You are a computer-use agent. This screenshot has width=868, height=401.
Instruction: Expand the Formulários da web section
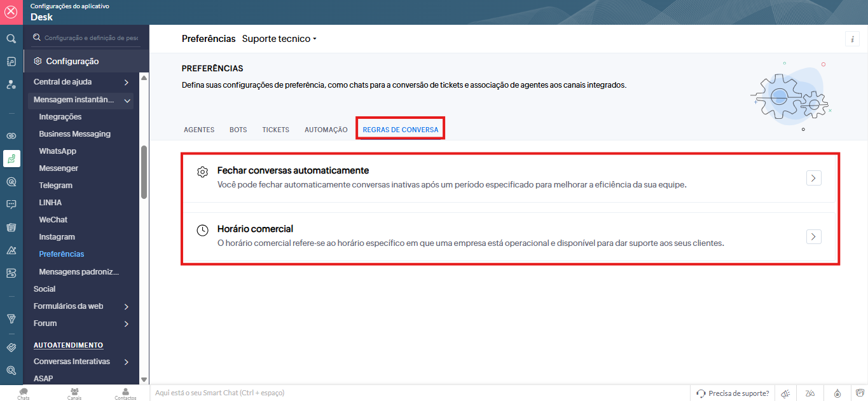pyautogui.click(x=127, y=306)
